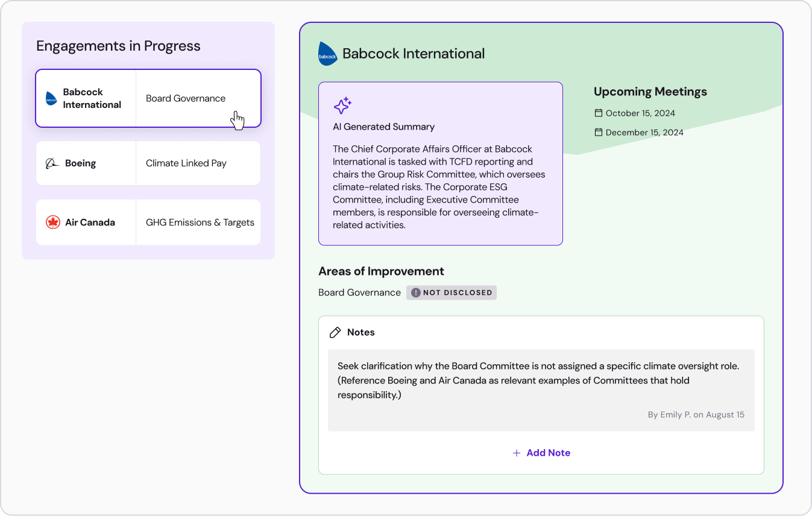Viewport: 812px width, 516px height.
Task: Click the large Babcock logo in detail header
Action: pos(328,54)
